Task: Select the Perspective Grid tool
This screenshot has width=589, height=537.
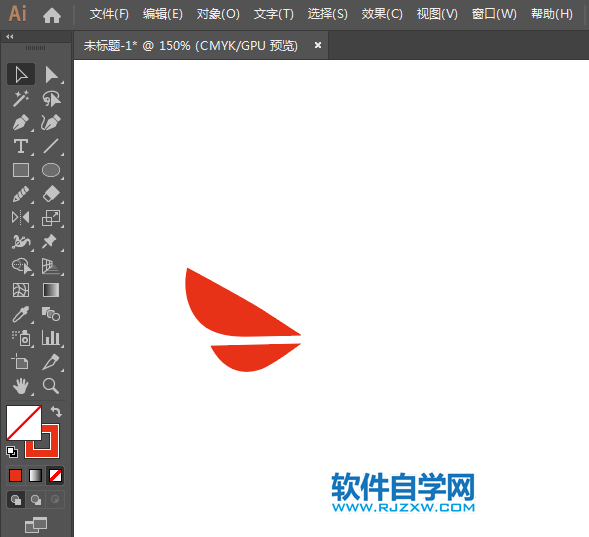Action: [51, 266]
